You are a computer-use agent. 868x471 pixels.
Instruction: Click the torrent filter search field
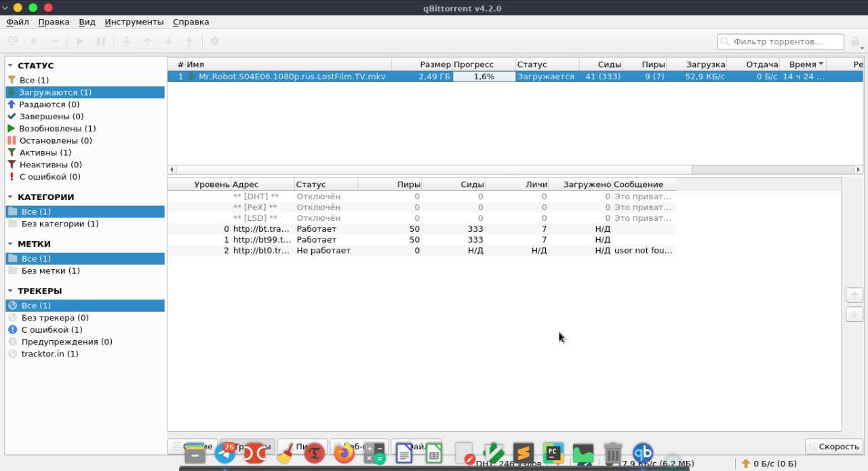782,41
